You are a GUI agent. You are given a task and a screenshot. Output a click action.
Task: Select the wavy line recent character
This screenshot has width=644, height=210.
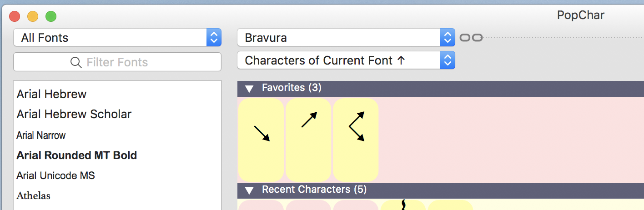(403, 205)
